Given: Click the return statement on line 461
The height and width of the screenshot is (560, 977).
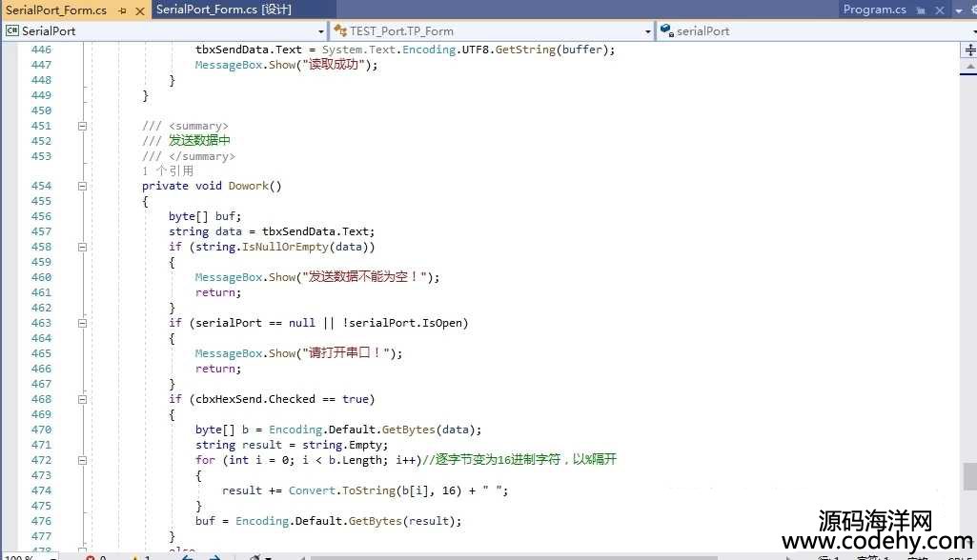Looking at the screenshot, I should click(218, 292).
